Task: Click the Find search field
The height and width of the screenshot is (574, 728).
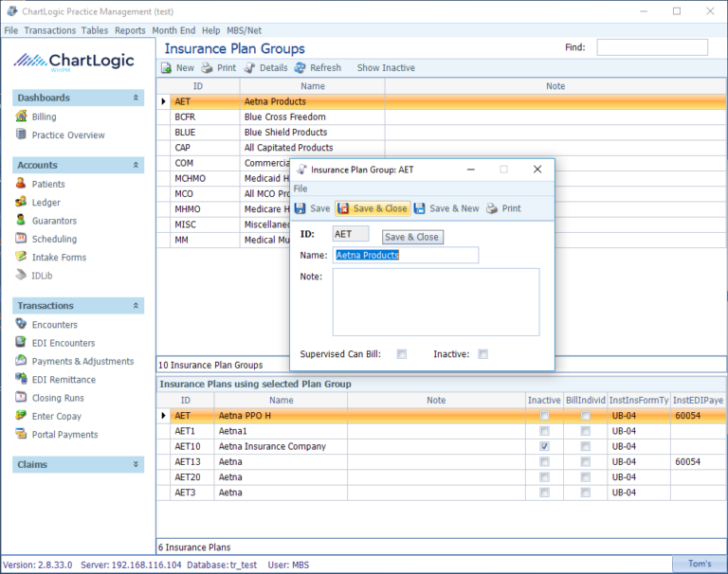Action: [x=652, y=47]
